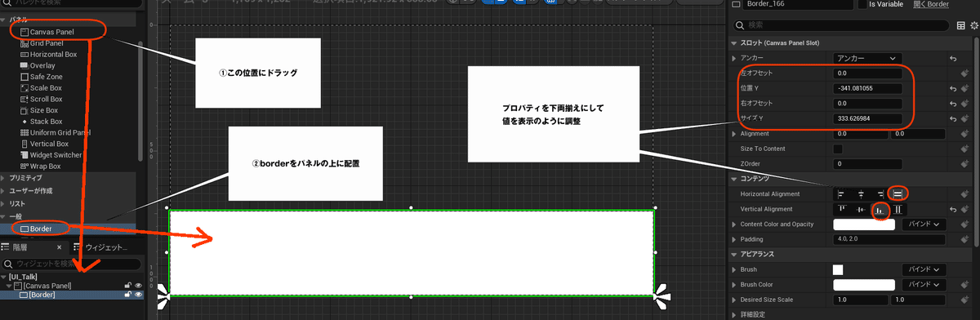This screenshot has width=980, height=320.
Task: Switch to the ウィジェット... tab
Action: 102,247
